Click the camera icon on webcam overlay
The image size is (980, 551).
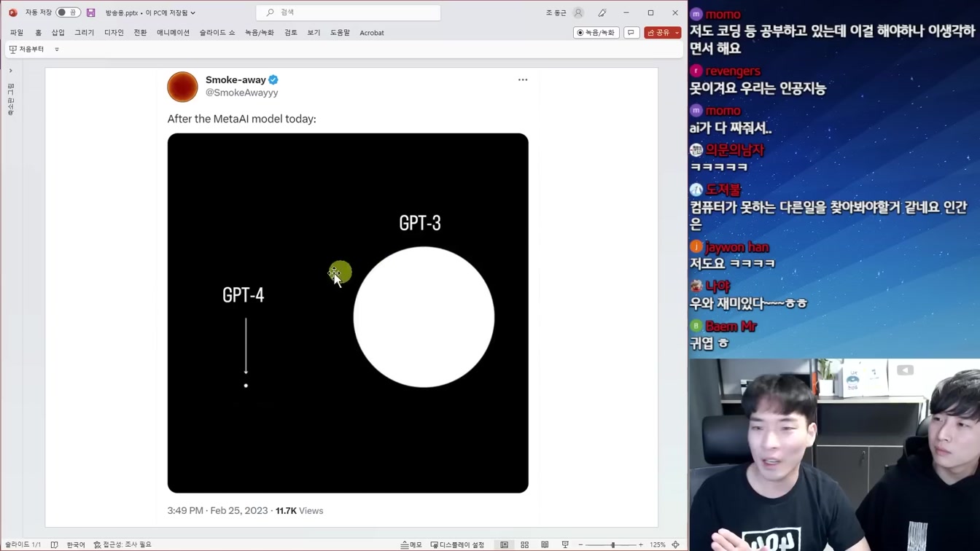coord(905,370)
